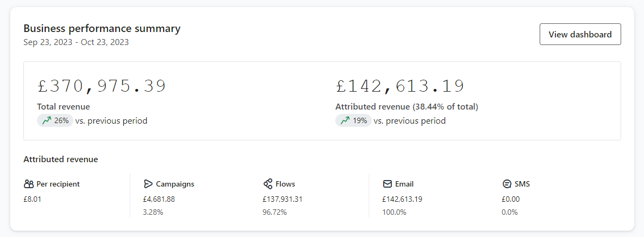Click the Attributed revenue section heading
Image resolution: width=644 pixels, height=237 pixels.
60,159
